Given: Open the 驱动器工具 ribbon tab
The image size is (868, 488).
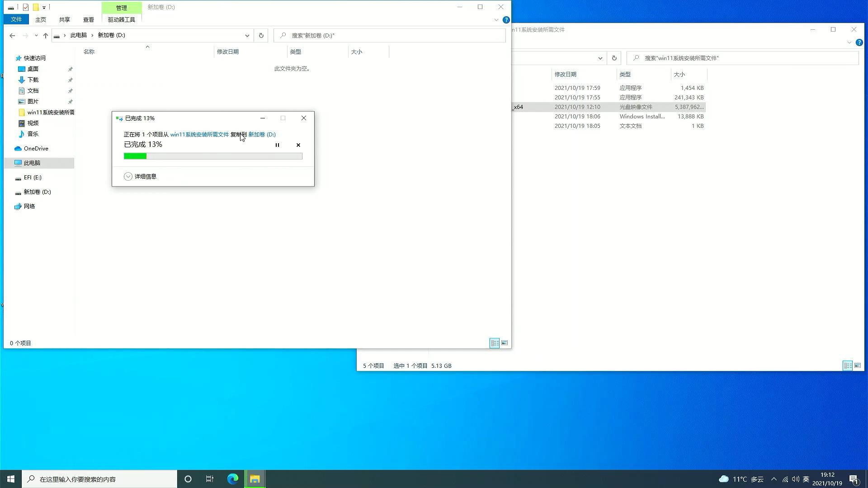Looking at the screenshot, I should [x=121, y=19].
